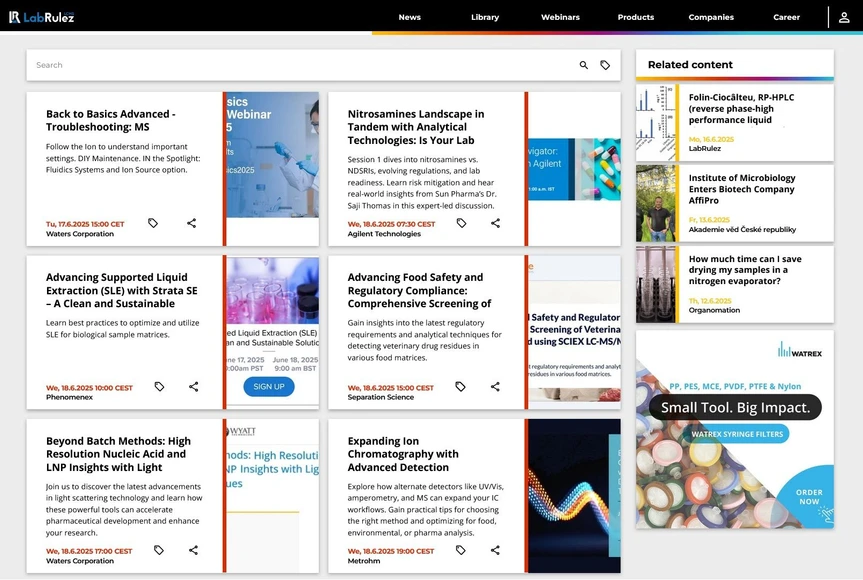Open Folin-Ciocâlteu RP-HPLC related article

click(744, 108)
